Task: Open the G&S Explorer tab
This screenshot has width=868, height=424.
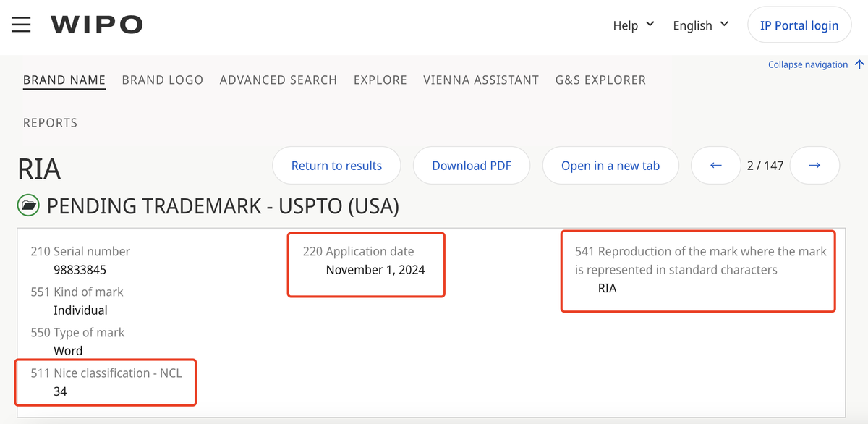Action: pyautogui.click(x=600, y=80)
